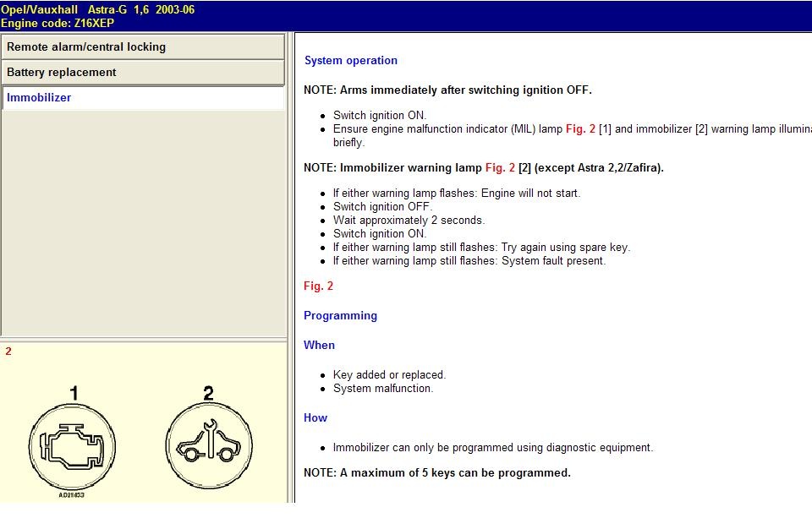This screenshot has width=812, height=518.
Task: Click the "Arms immediately after switching ignition OFF" note
Action: coord(447,90)
